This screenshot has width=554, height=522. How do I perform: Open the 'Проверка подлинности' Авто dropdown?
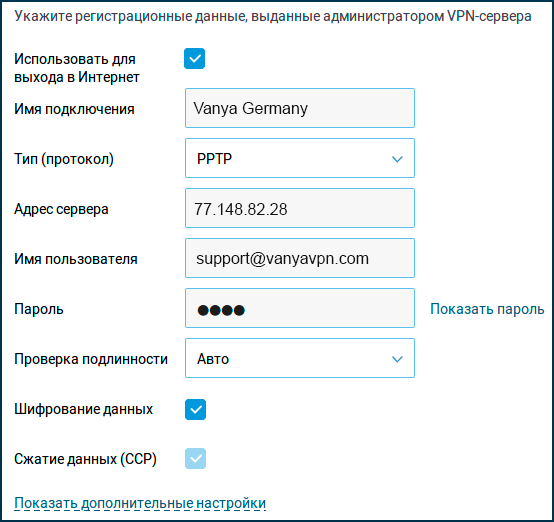click(300, 358)
